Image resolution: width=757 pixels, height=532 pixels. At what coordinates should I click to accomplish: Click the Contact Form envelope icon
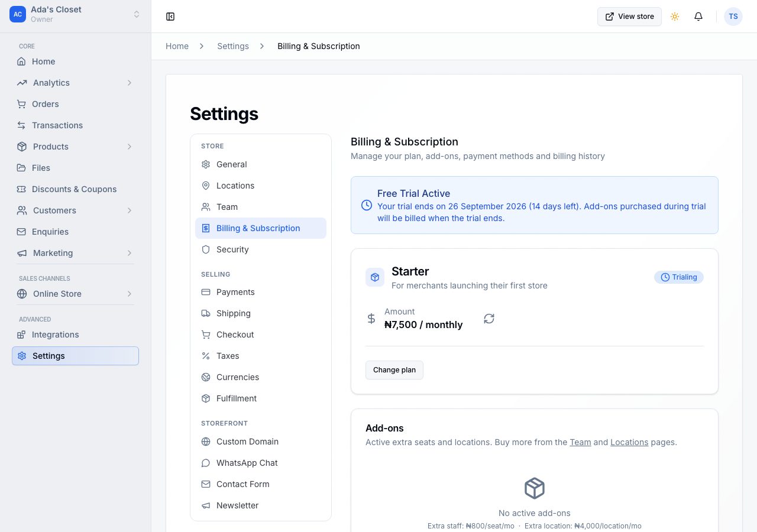(x=206, y=484)
